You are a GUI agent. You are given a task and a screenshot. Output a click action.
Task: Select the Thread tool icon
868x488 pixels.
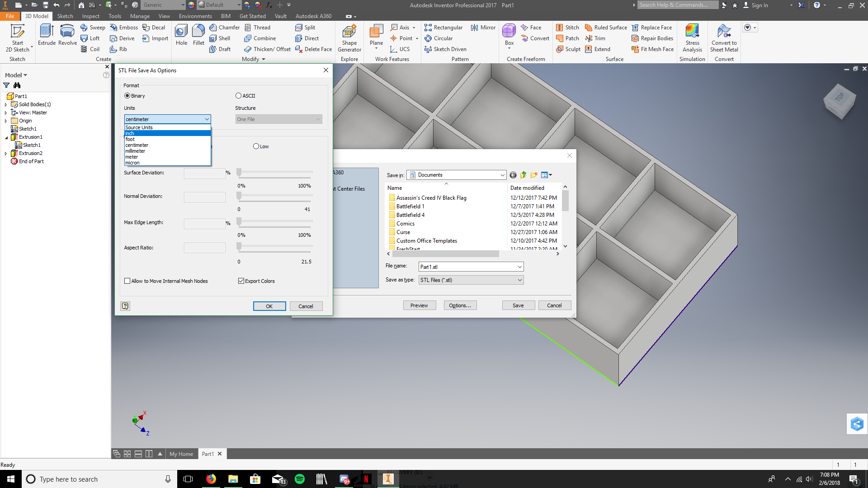[248, 27]
